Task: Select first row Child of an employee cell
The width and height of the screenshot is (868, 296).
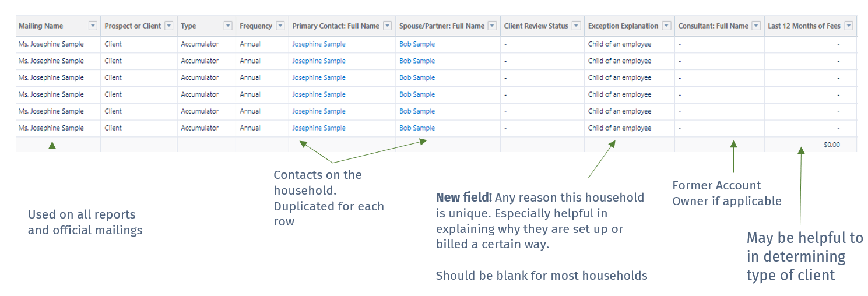Action: tap(630, 44)
